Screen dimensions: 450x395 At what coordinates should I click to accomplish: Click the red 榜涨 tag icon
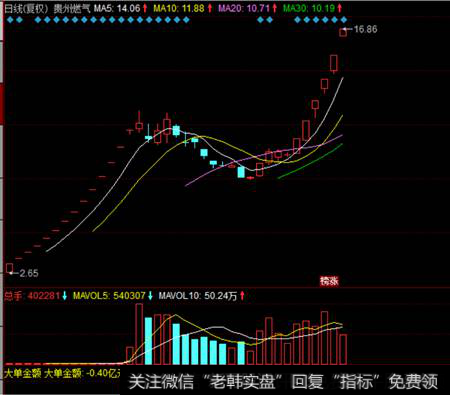pyautogui.click(x=329, y=281)
